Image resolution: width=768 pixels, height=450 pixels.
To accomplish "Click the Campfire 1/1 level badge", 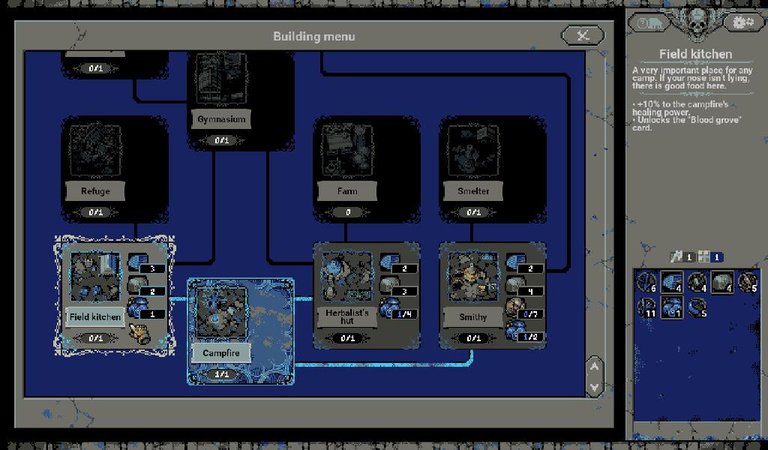I will point(219,374).
